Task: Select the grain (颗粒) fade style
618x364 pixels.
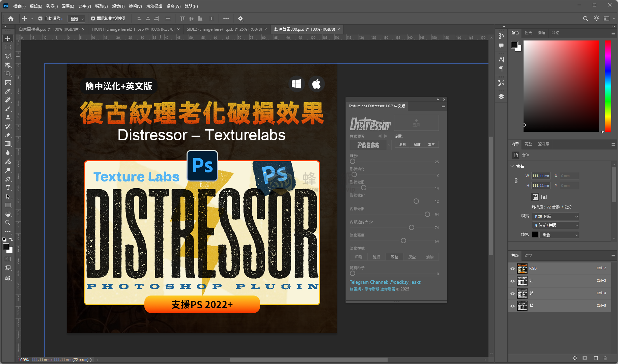Action: [394, 257]
